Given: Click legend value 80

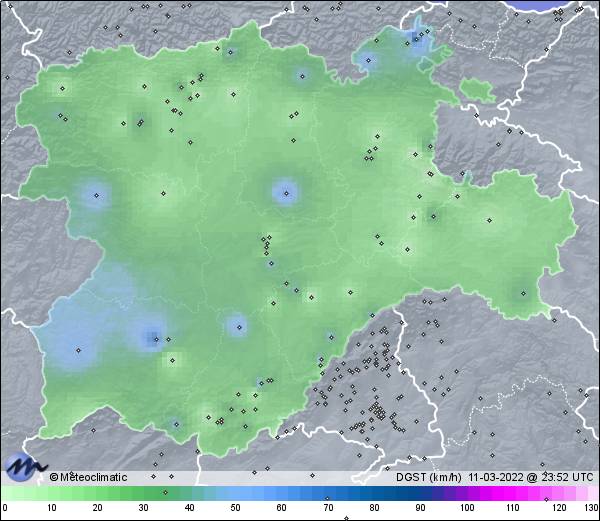Looking at the screenshot, I should [x=374, y=508].
